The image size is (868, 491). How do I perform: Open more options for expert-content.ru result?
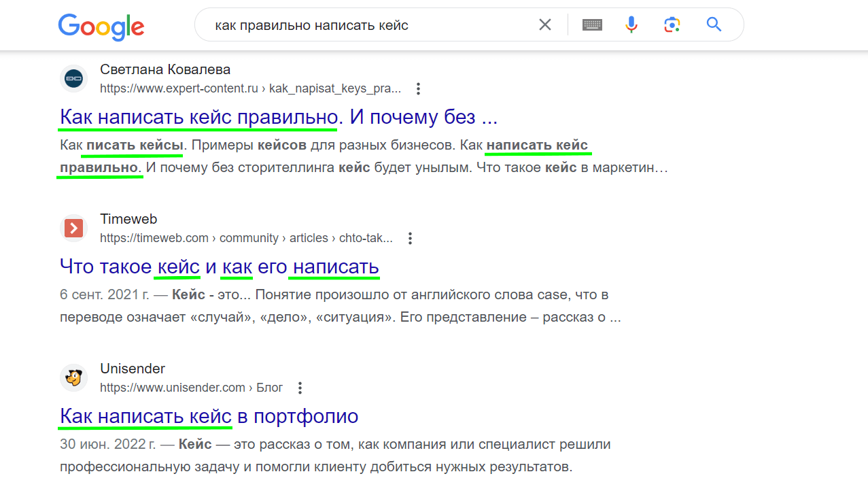(419, 88)
